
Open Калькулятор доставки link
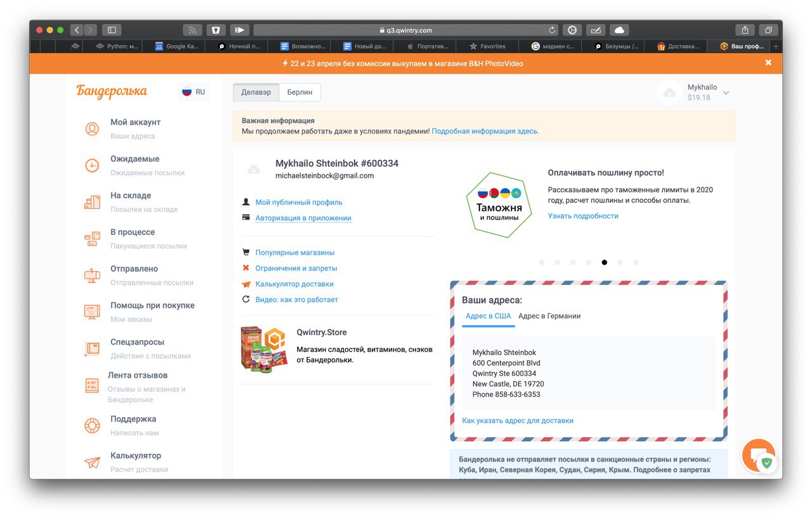[294, 284]
